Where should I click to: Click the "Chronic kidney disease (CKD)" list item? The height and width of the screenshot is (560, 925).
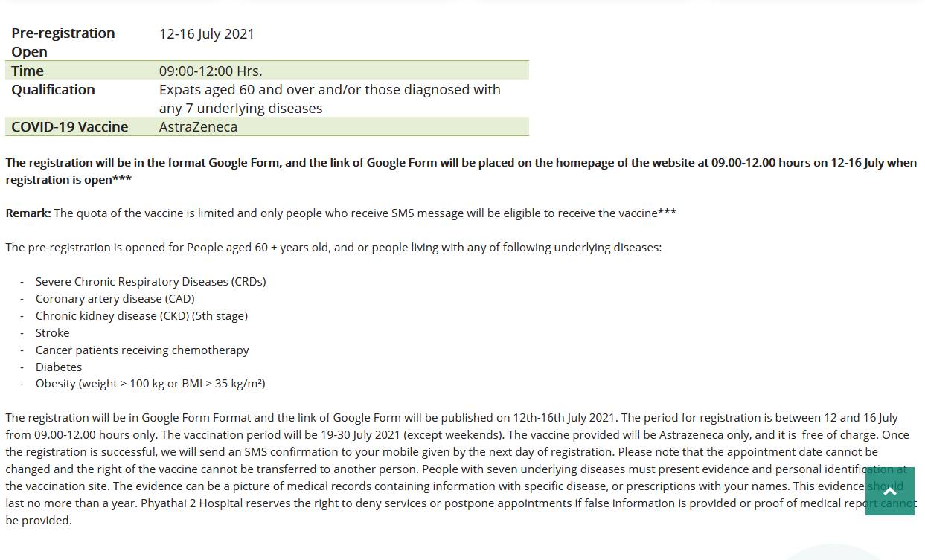[141, 316]
